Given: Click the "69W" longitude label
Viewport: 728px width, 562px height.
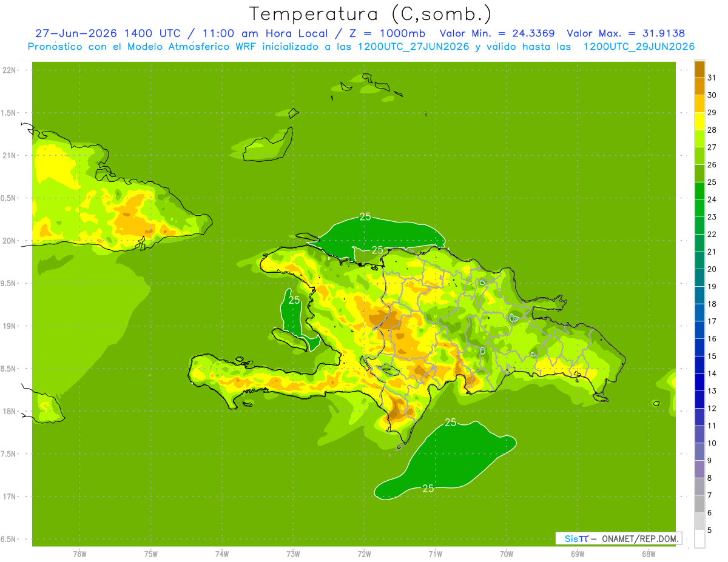Looking at the screenshot, I should (578, 554).
